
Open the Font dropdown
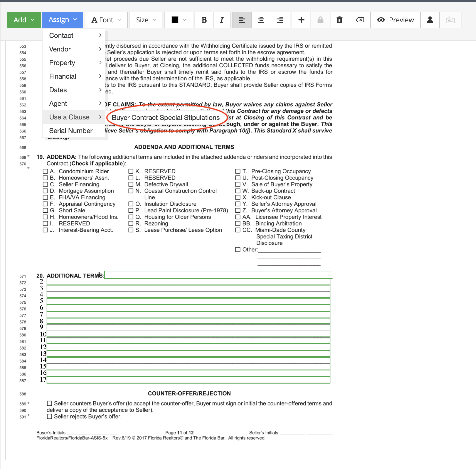pos(106,20)
